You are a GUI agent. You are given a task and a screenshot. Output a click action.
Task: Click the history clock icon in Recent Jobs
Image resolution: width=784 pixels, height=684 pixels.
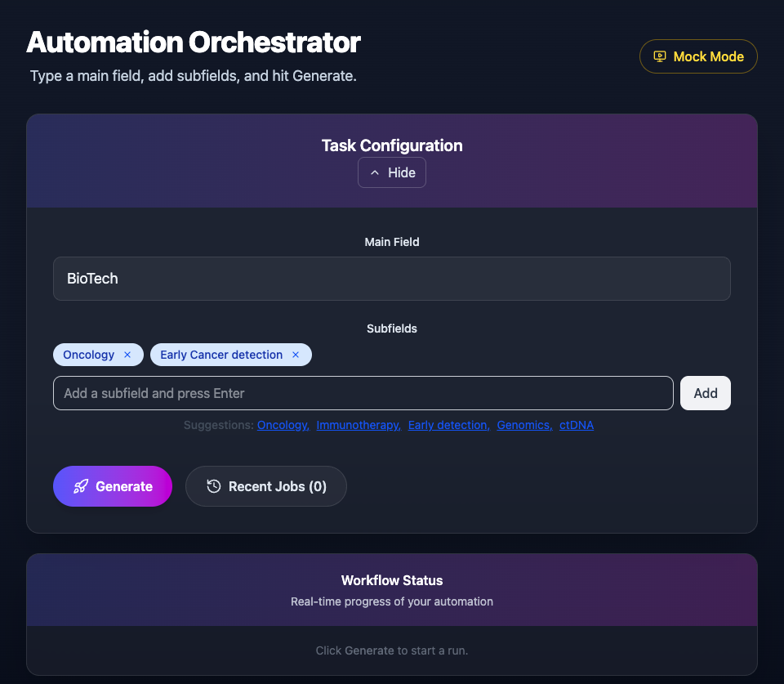213,486
